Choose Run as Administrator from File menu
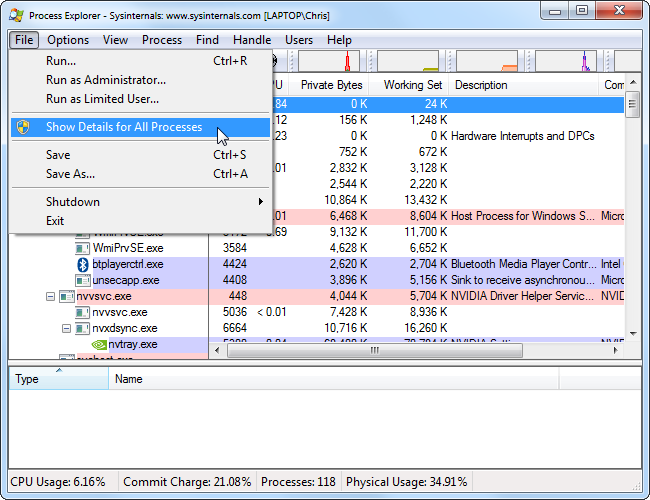 106,80
